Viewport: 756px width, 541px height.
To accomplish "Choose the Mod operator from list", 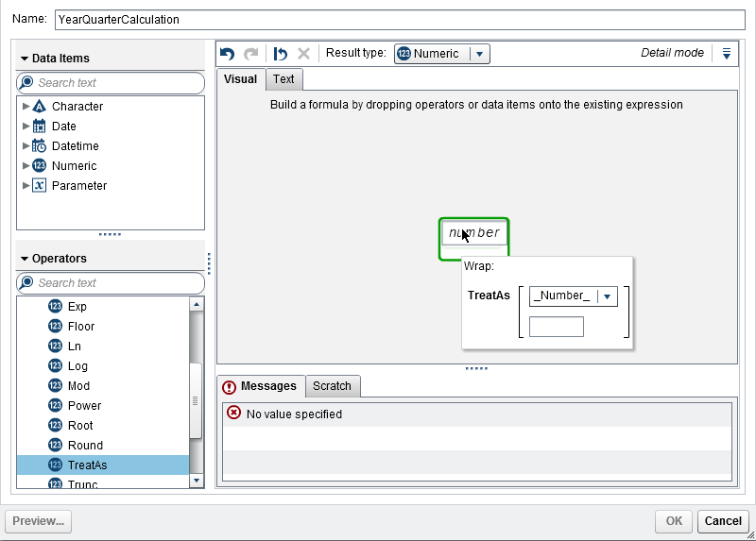I will coord(78,385).
